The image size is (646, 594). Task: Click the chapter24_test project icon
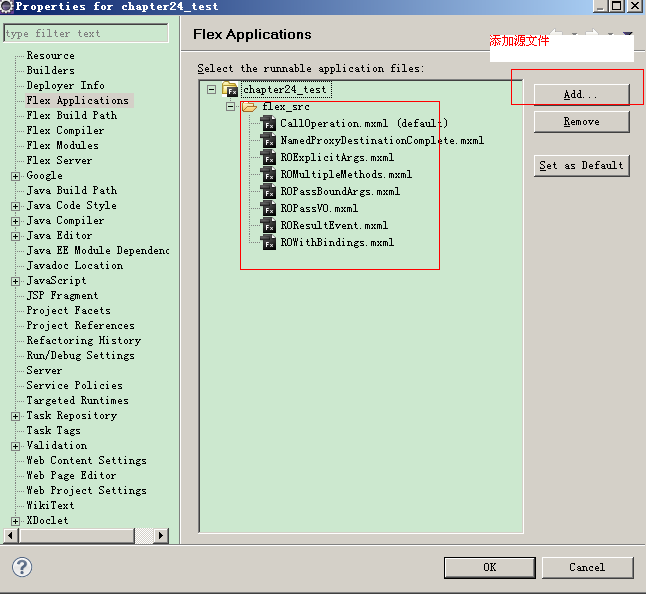(x=230, y=90)
